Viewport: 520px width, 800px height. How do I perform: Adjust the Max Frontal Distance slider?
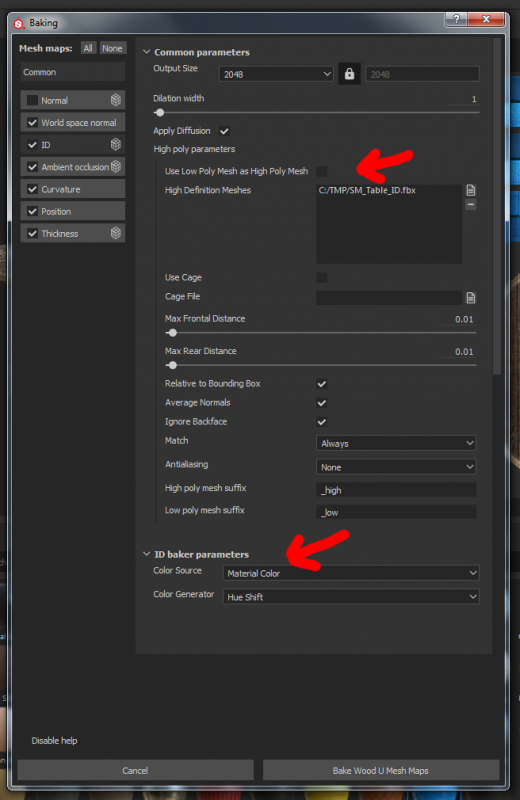coord(172,333)
